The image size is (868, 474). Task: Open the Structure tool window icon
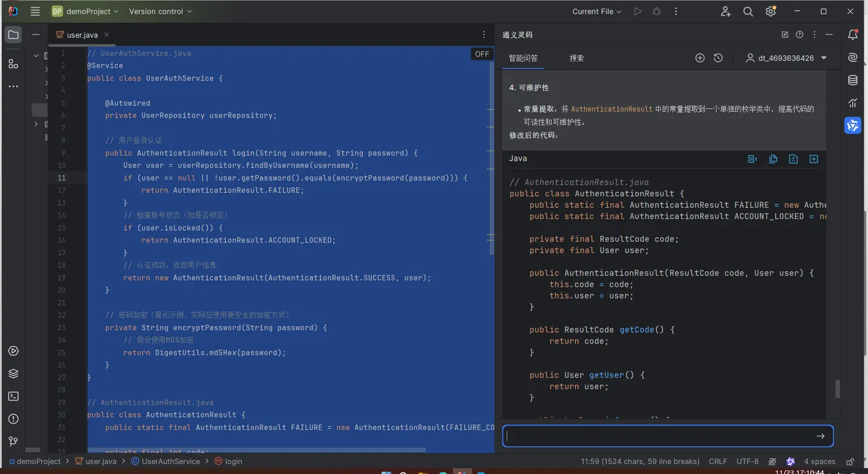click(x=13, y=63)
